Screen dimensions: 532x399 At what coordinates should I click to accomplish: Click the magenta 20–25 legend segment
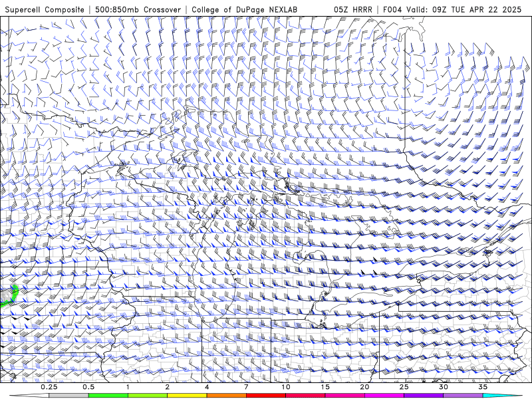(x=384, y=396)
